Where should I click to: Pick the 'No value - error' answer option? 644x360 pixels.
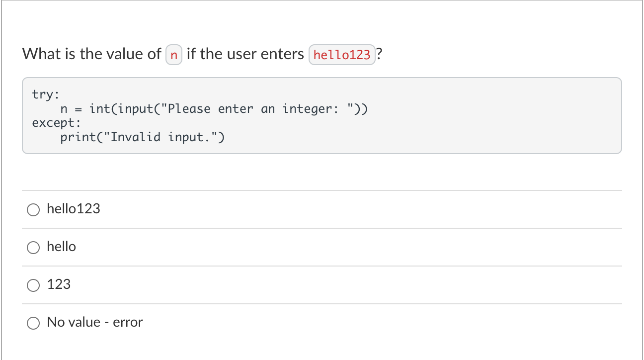(94, 322)
